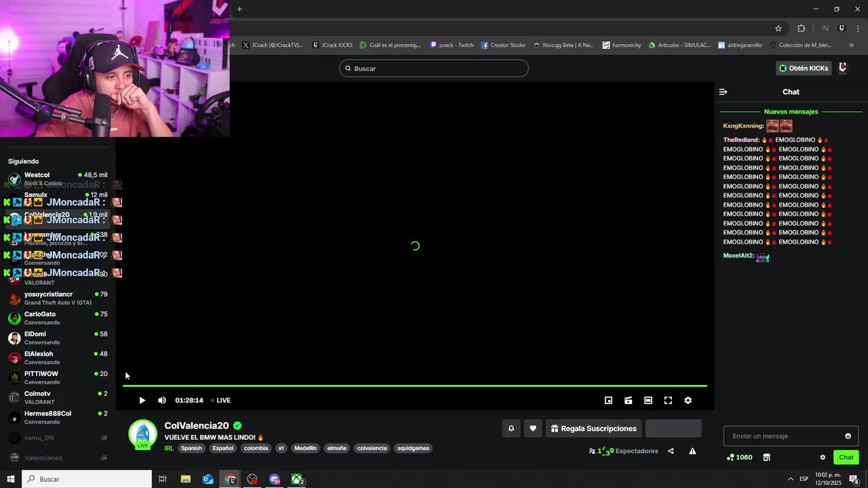
Task: Open Colección de M_blei bookmark
Action: (800, 45)
